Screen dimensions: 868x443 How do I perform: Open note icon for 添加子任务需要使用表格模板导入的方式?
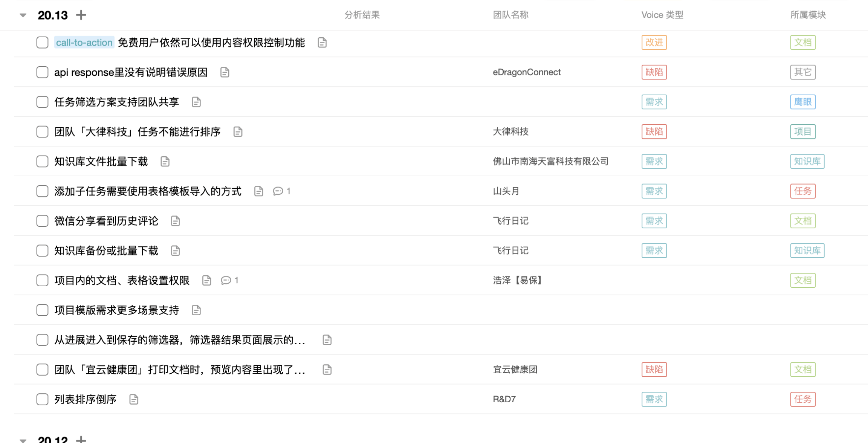click(259, 191)
